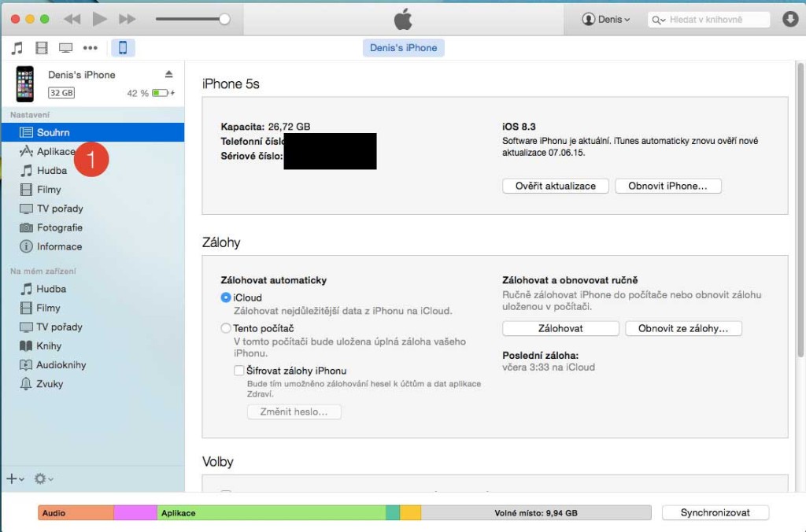Open the add plus dropdown
Viewport: 806px width, 532px height.
tap(15, 478)
